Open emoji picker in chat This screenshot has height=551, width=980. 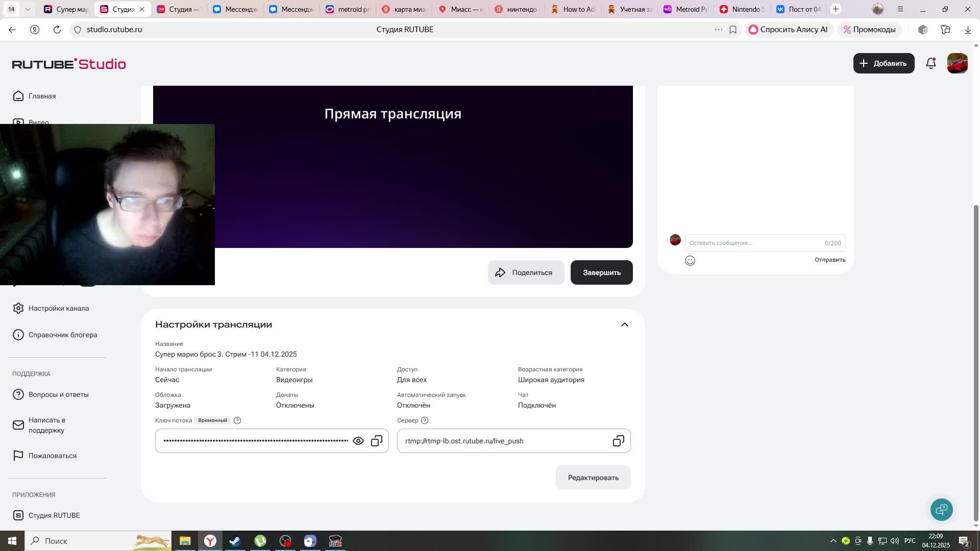point(690,261)
